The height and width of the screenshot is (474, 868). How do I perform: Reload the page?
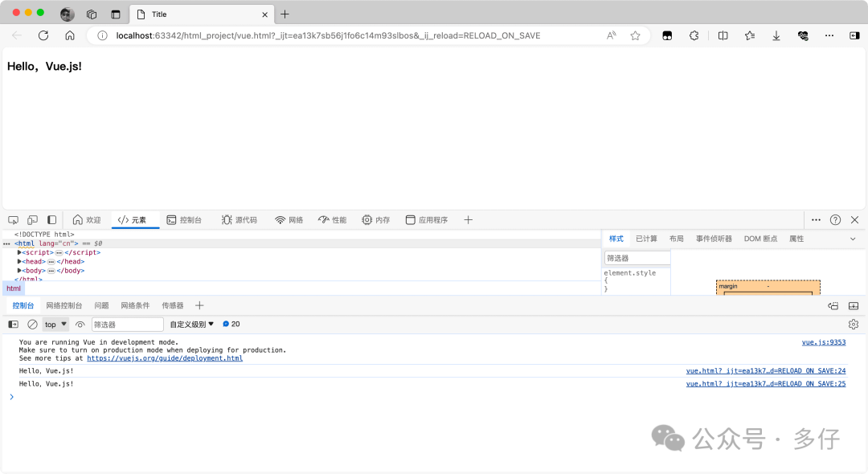(x=43, y=35)
